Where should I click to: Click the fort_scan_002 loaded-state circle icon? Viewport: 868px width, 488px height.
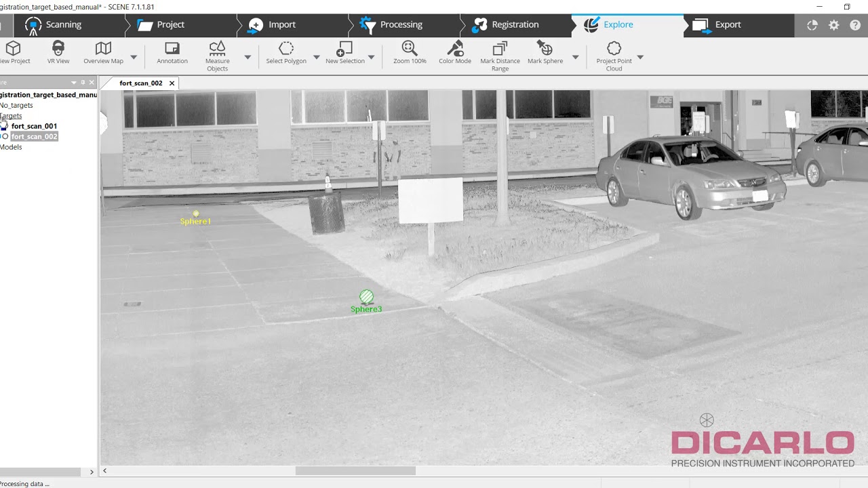tap(5, 137)
